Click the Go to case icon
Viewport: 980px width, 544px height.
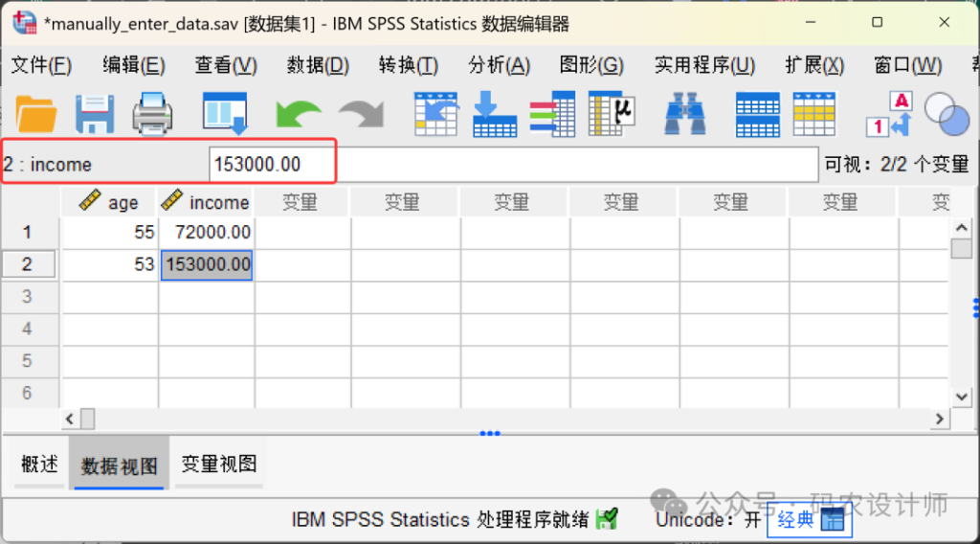click(x=435, y=114)
